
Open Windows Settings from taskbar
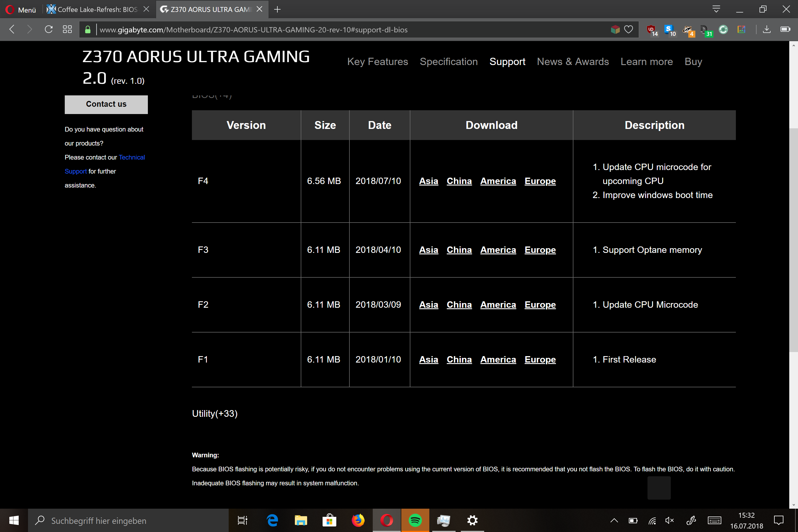coord(472,520)
